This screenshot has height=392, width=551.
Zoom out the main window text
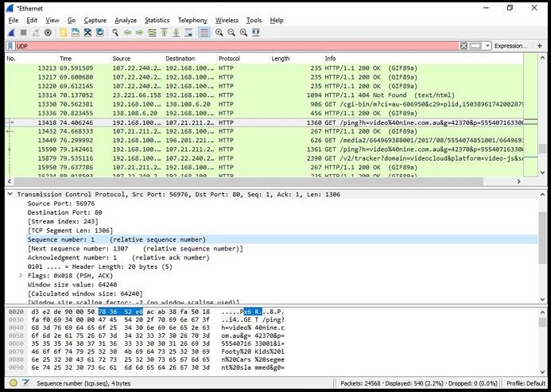pyautogui.click(x=231, y=33)
